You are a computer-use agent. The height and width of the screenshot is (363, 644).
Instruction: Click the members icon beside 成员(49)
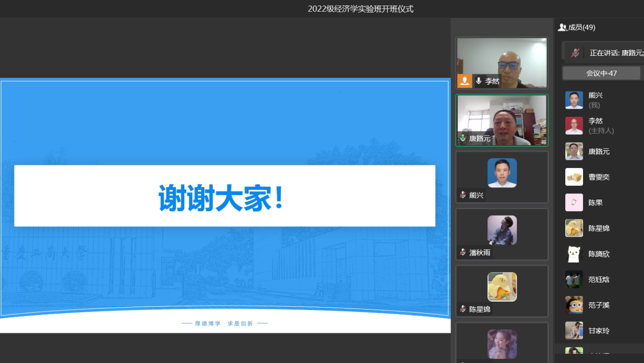(x=562, y=27)
